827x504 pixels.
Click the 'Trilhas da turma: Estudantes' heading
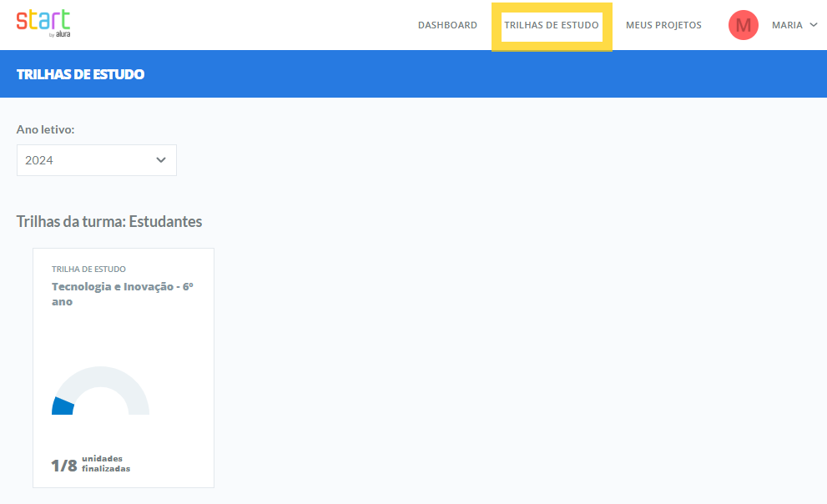(x=109, y=221)
